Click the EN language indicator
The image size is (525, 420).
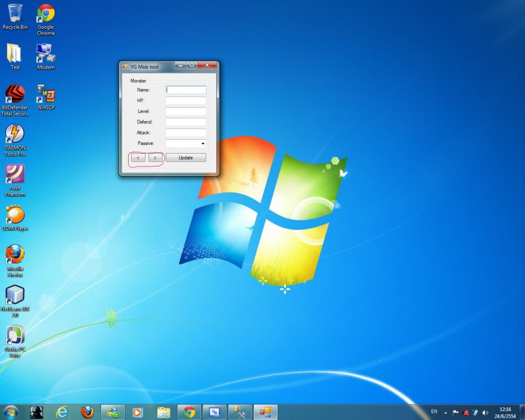(434, 412)
